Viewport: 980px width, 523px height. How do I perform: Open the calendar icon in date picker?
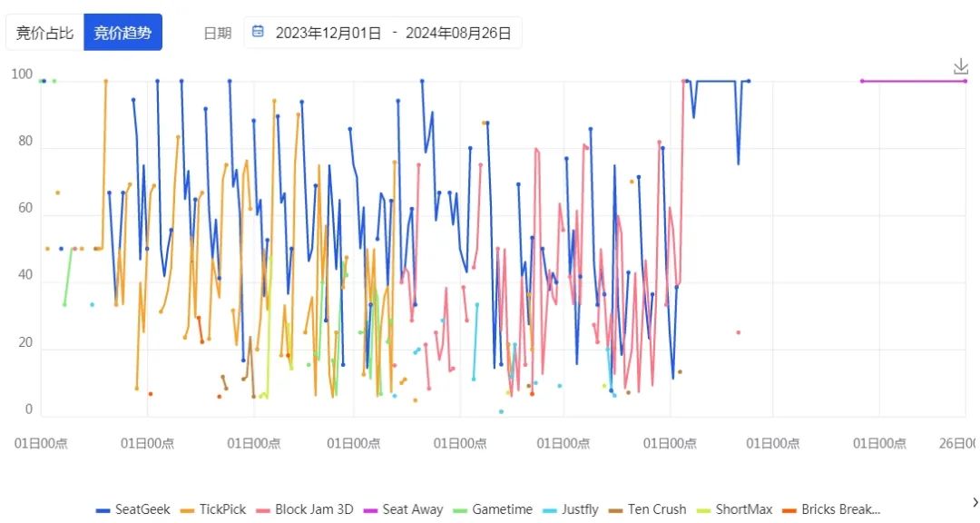pyautogui.click(x=258, y=32)
